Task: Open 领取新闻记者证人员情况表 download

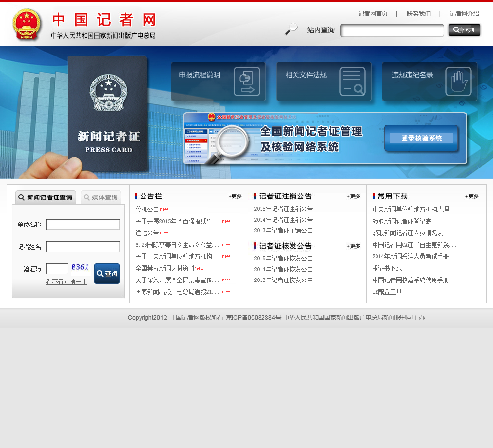Action: click(408, 233)
